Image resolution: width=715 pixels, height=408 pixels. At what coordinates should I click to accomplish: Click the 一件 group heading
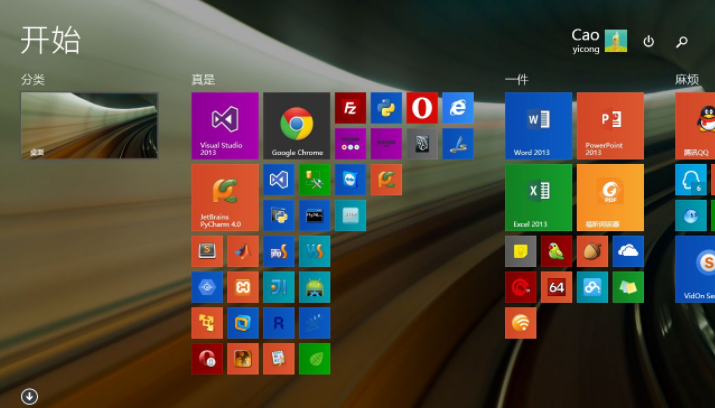tap(517, 80)
